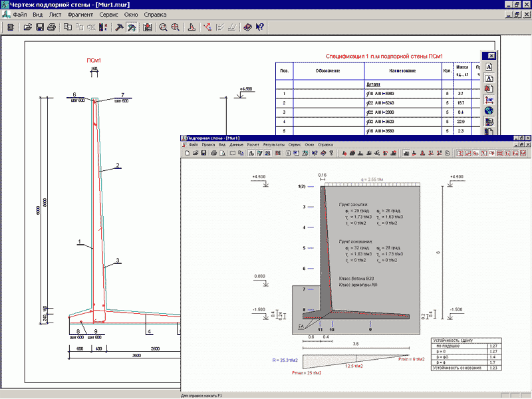Click the Open file icon in main toolbar

(x=28, y=27)
